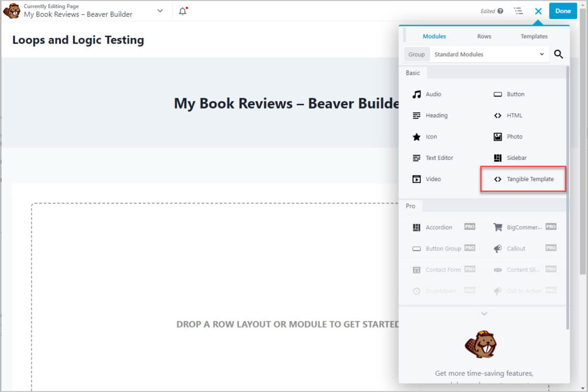
Task: Switch to the Templates tab
Action: (534, 36)
